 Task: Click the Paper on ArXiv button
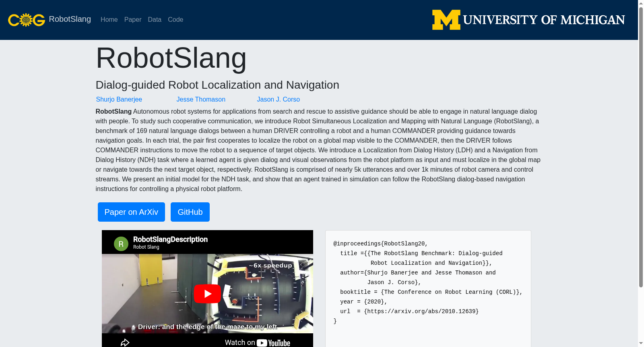(x=131, y=212)
